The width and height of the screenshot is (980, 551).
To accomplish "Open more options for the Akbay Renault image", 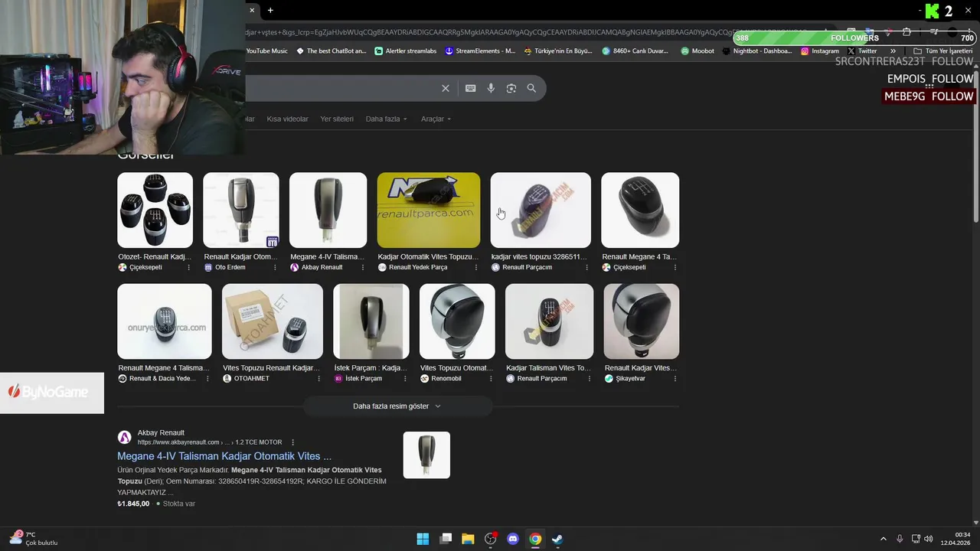I will tap(363, 267).
